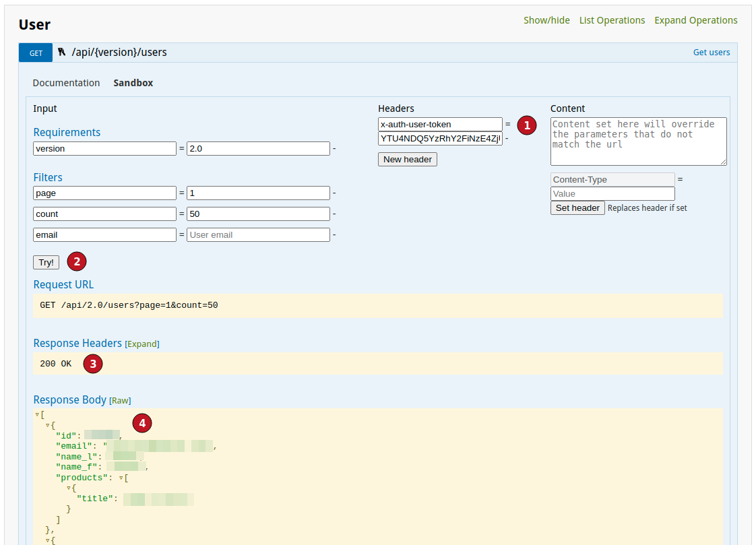Image resolution: width=756 pixels, height=545 pixels.
Task: Click the version value field showing 2.0
Action: click(x=258, y=148)
